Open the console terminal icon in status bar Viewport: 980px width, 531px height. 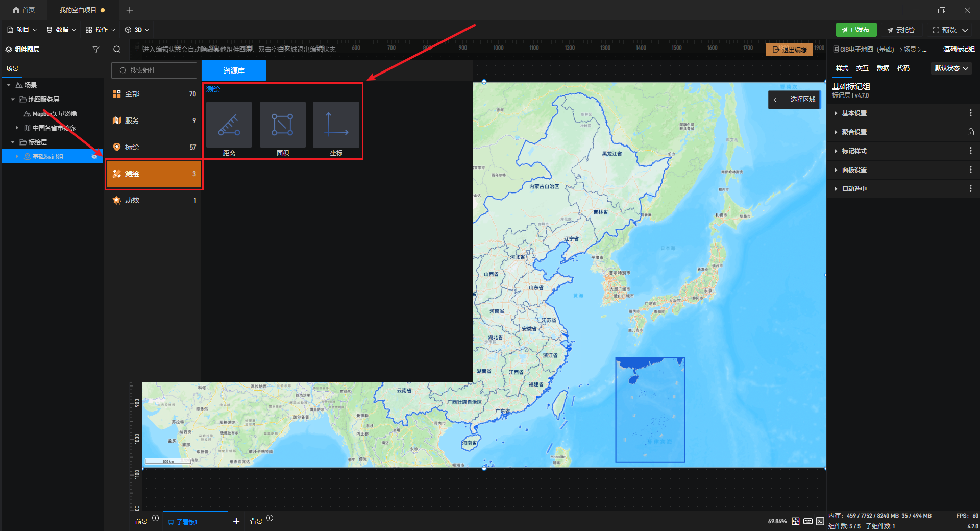coord(820,521)
